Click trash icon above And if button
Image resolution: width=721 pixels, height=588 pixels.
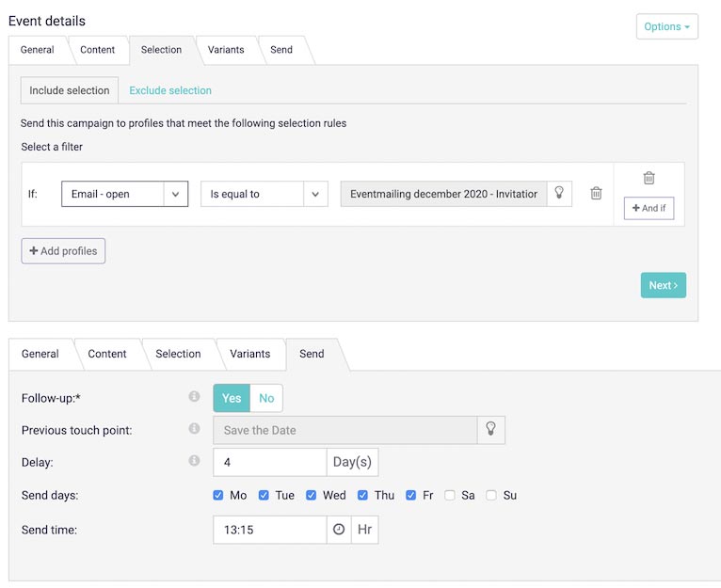point(649,178)
